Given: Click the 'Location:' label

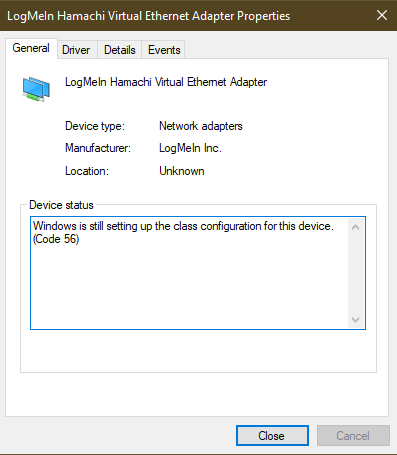Looking at the screenshot, I should coord(87,171).
